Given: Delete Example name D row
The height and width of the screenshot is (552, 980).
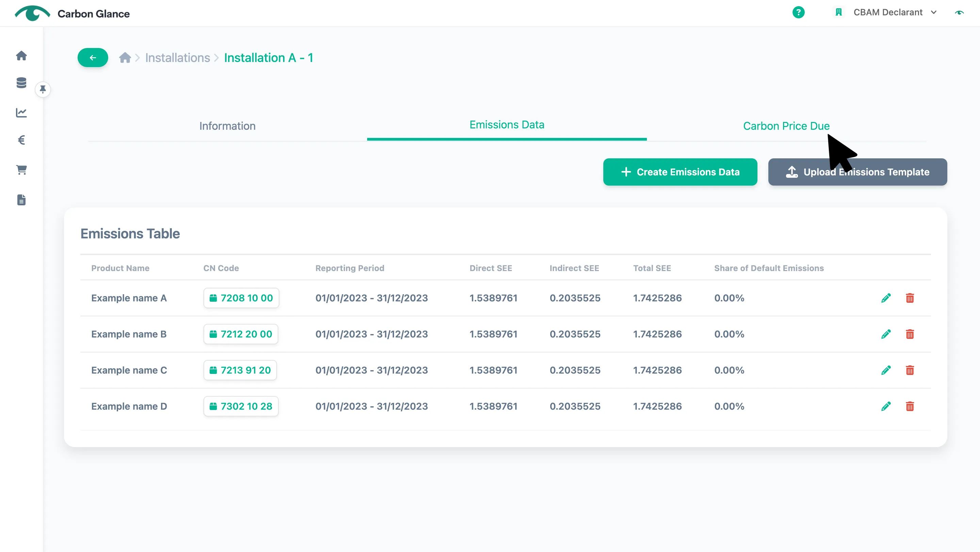Looking at the screenshot, I should coord(910,407).
